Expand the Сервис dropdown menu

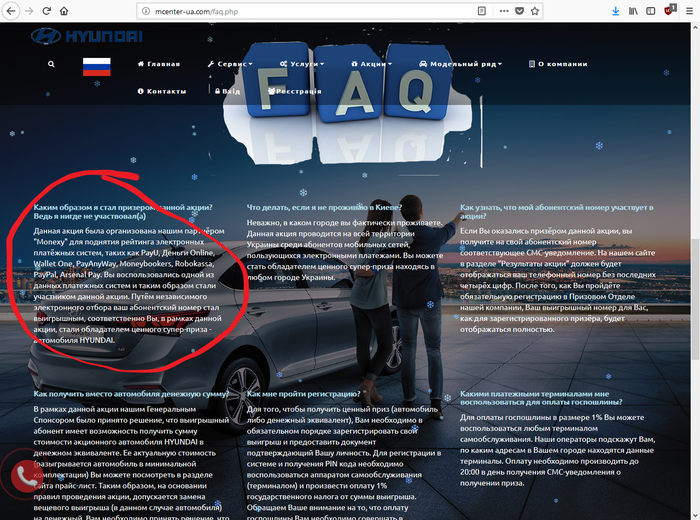[x=230, y=63]
